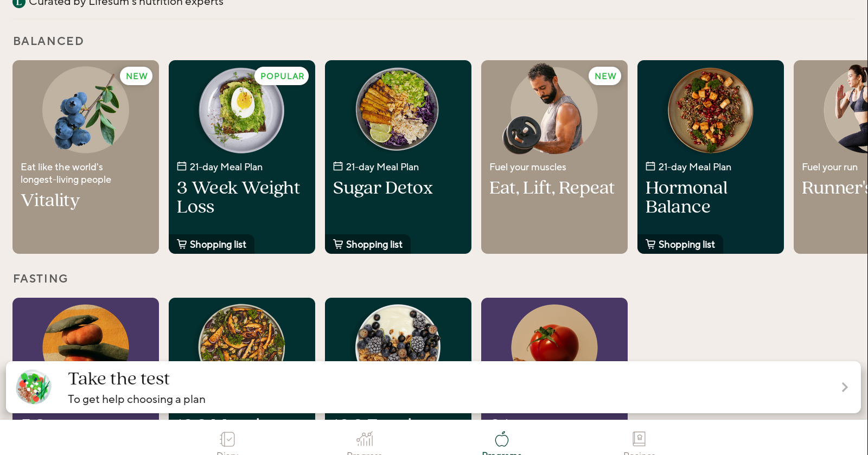868x455 pixels.
Task: Open the Progress chart icon
Action: pos(365,439)
